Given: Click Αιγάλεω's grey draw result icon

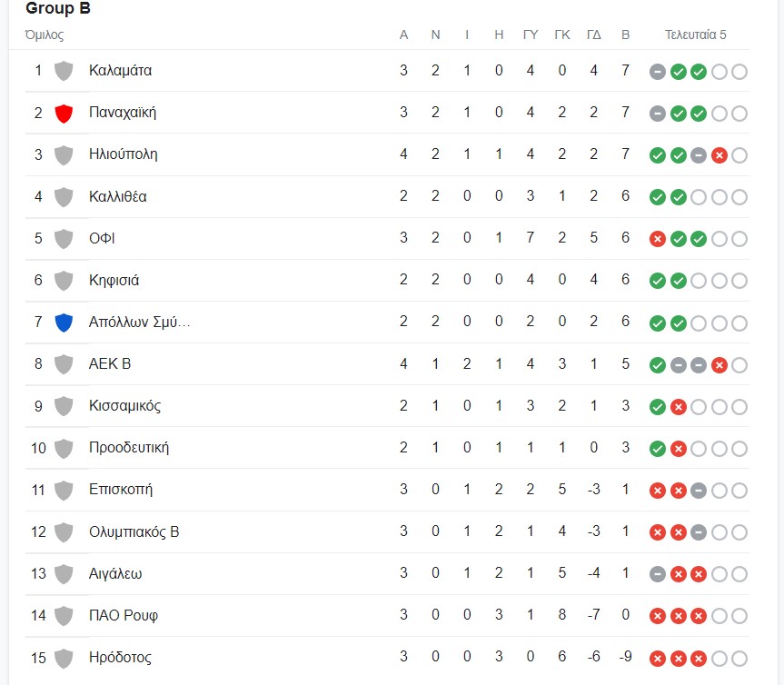Looking at the screenshot, I should coord(658,575).
